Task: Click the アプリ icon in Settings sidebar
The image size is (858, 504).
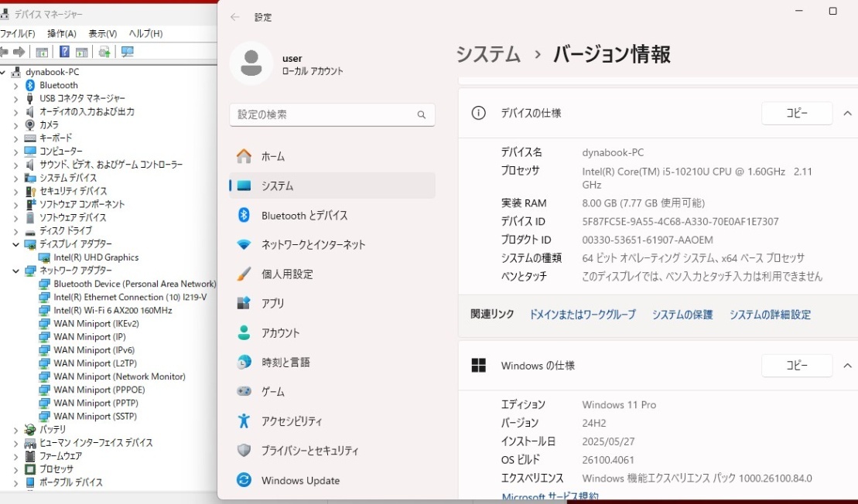Action: (244, 303)
